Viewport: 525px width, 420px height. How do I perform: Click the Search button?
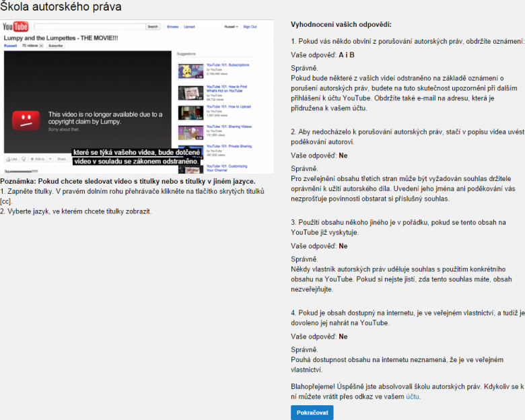pyautogui.click(x=153, y=26)
